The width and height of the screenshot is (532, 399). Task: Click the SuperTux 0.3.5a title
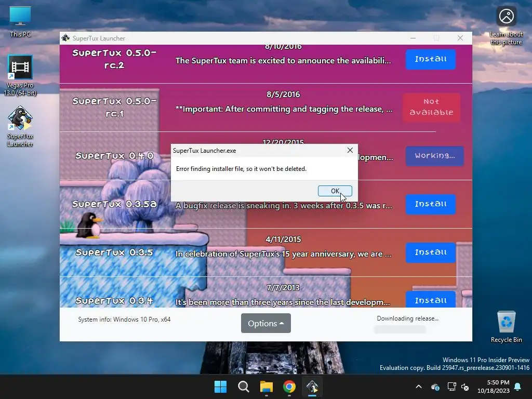(114, 204)
